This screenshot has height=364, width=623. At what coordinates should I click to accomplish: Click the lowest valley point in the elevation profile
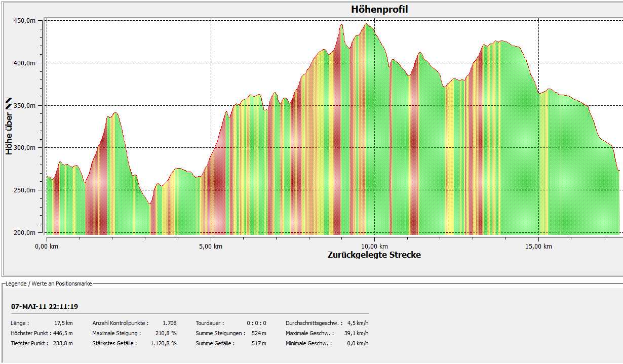click(x=149, y=204)
